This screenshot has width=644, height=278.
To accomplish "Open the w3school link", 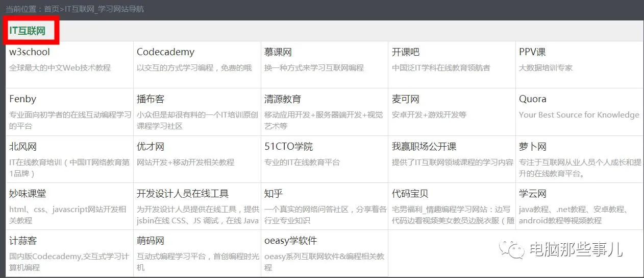I will click(30, 52).
